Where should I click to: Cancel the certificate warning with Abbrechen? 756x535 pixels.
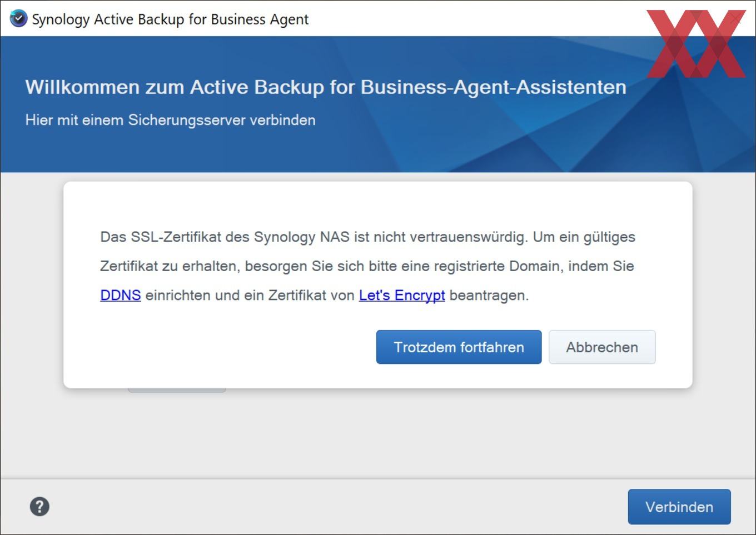[602, 347]
